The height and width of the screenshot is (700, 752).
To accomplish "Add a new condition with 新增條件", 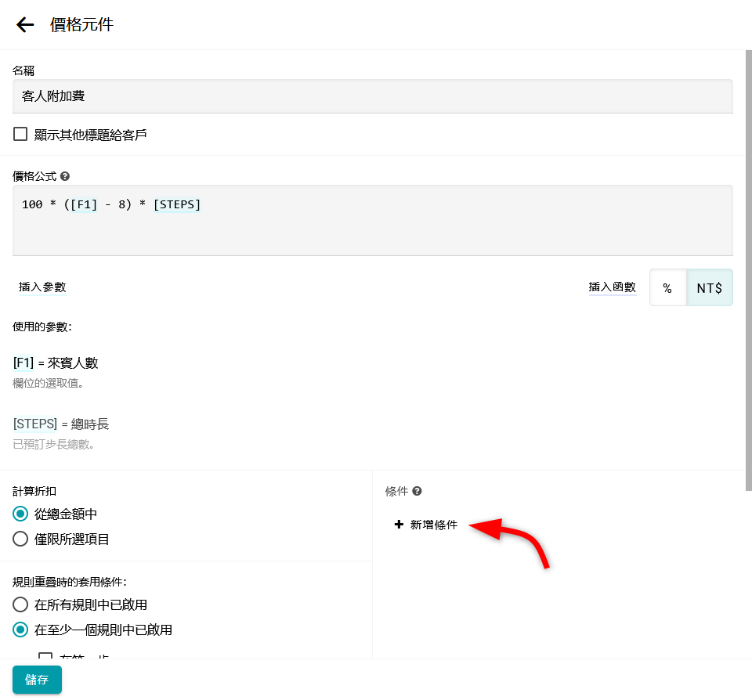I will (426, 525).
